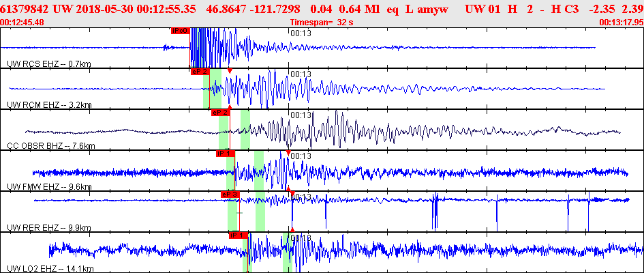The image size is (644, 273).
Task: Click the green shaded window on RCM trace
Action: 213,89
